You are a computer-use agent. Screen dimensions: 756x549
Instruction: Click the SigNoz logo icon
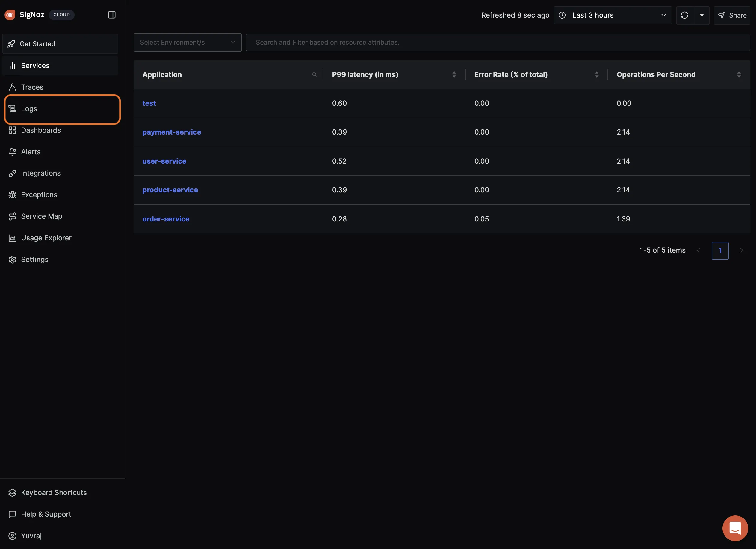tap(10, 15)
